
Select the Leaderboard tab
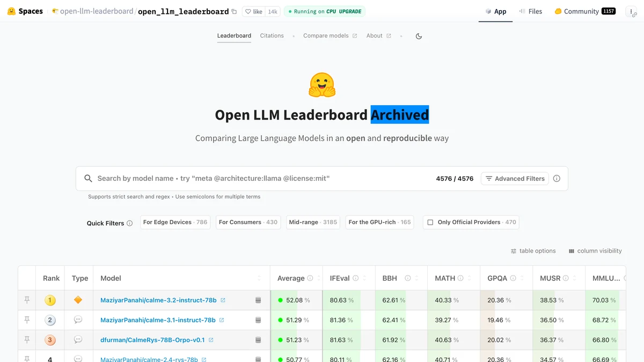pos(234,36)
